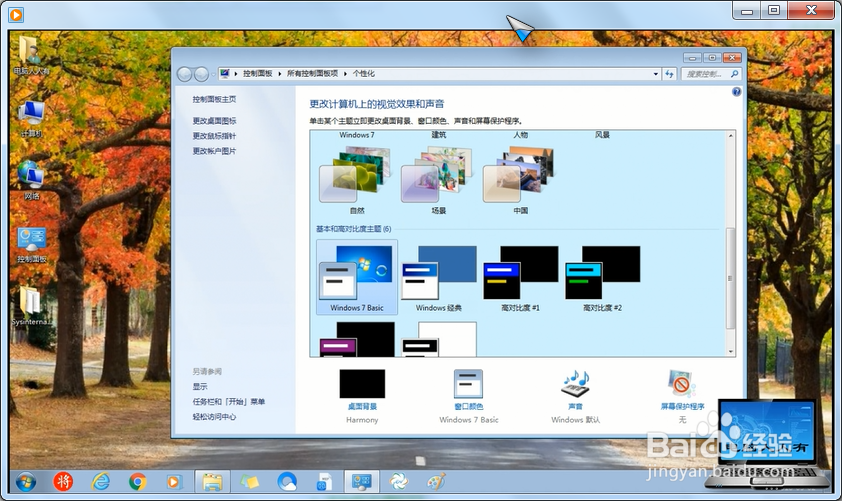The image size is (842, 501).
Task: Refresh the control panel address bar
Action: coord(669,74)
